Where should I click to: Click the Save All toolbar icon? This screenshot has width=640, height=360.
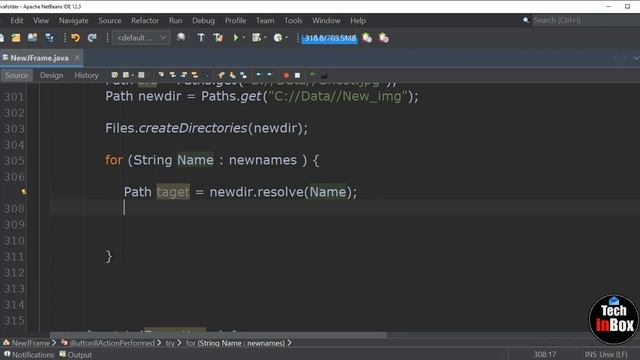(x=49, y=38)
